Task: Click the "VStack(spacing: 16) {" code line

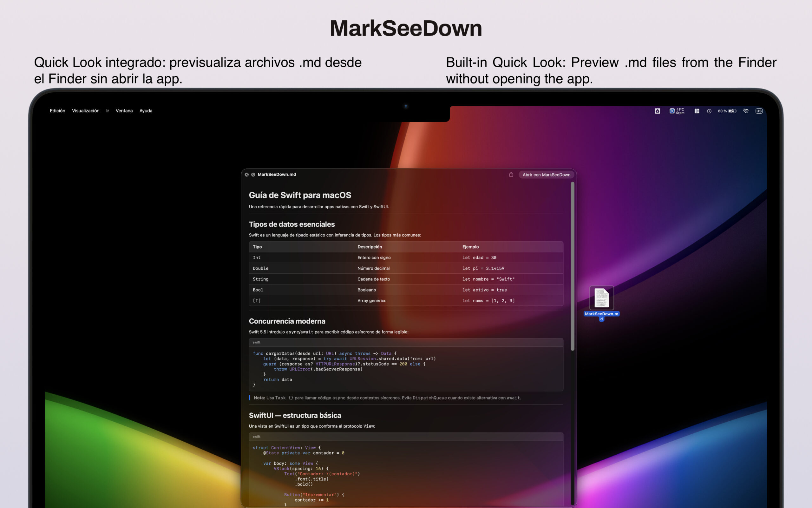Action: pyautogui.click(x=301, y=468)
